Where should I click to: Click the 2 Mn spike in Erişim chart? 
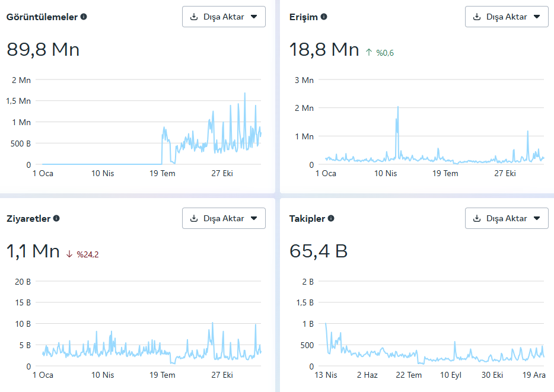pos(398,107)
